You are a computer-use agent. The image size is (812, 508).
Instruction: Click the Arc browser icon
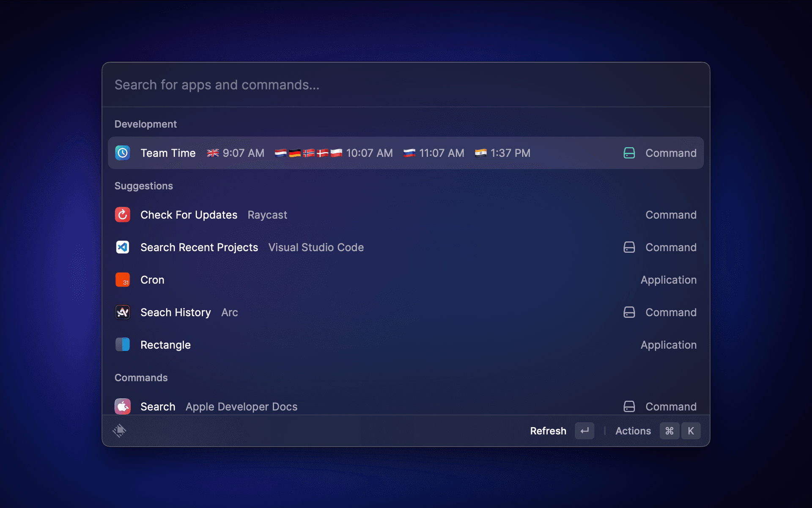coord(123,312)
